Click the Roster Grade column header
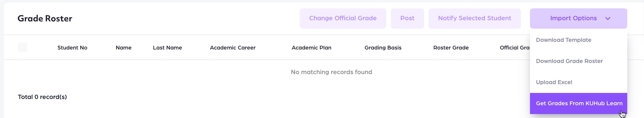This screenshot has width=644, height=118. click(451, 48)
